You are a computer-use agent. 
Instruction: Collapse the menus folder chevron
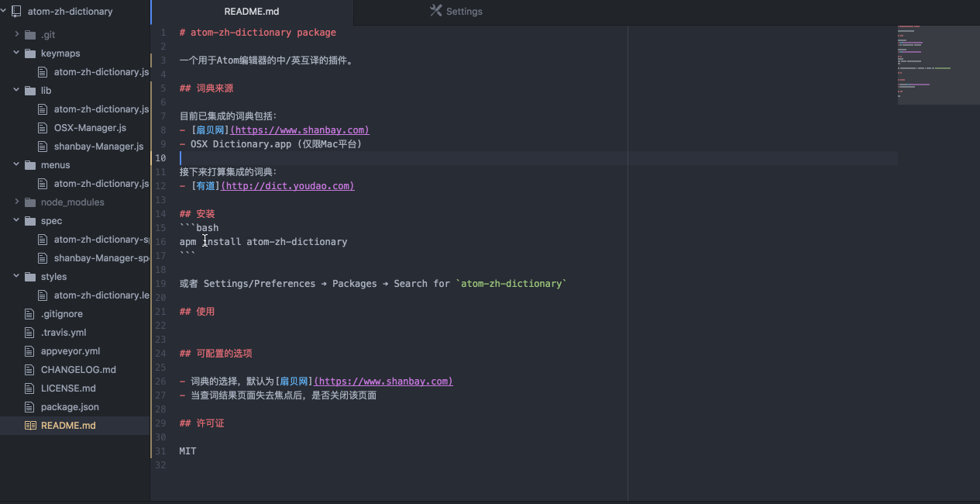click(x=17, y=165)
